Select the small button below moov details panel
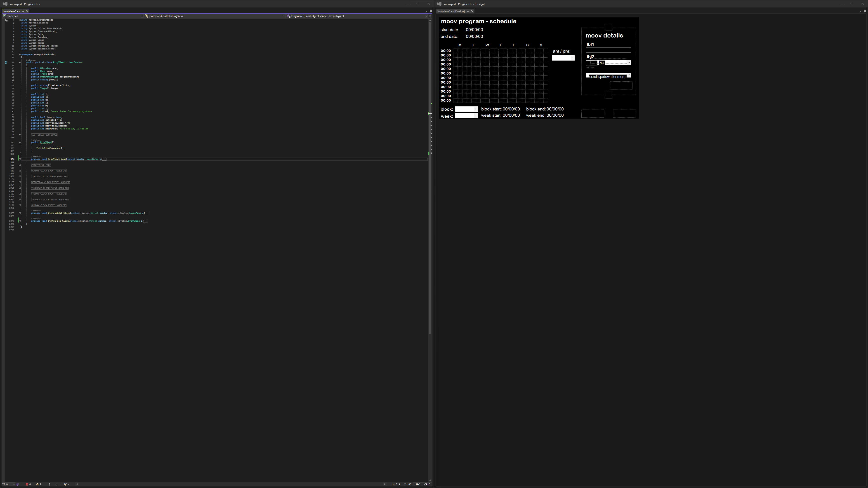This screenshot has height=488, width=868. point(608,95)
